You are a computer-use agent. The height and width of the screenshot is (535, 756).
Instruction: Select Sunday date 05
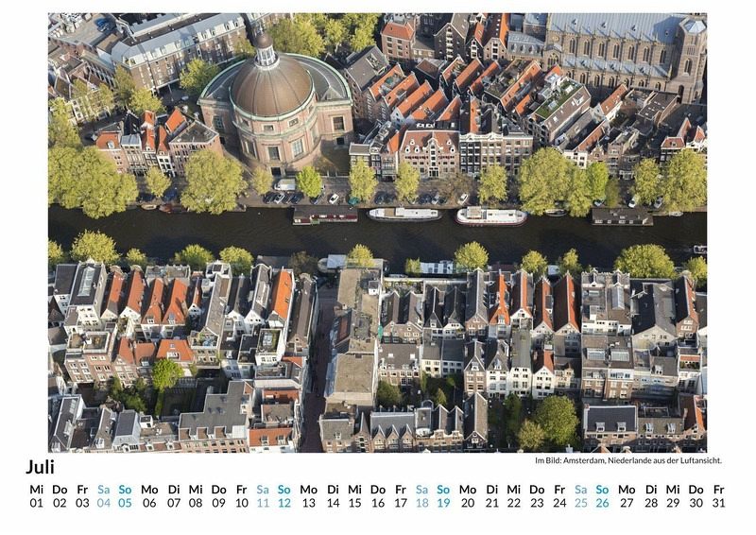(125, 503)
